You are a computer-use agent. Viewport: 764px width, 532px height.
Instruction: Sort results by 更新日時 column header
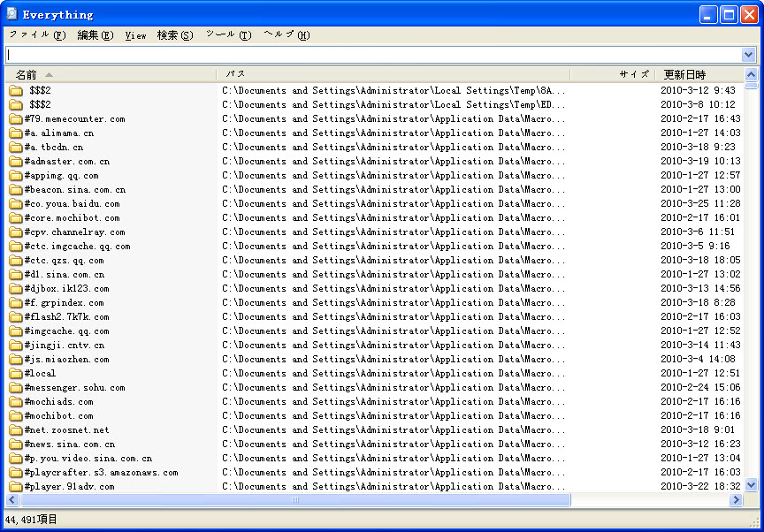tap(699, 75)
